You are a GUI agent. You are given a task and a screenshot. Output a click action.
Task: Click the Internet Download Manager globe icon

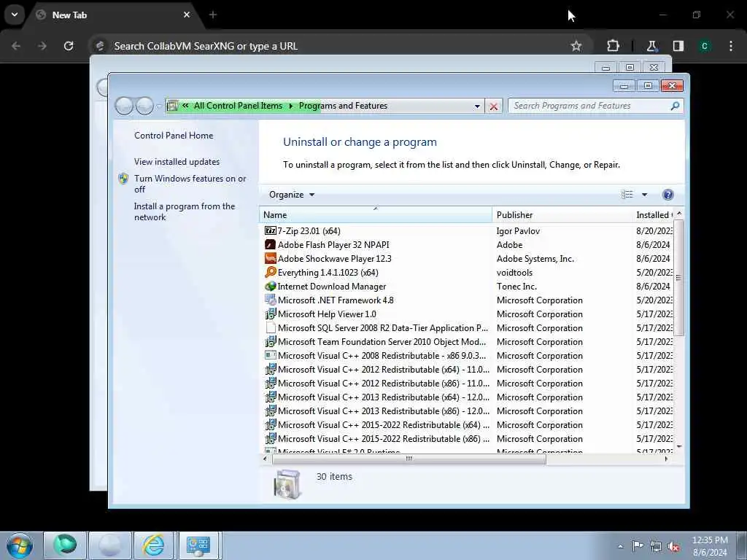point(270,286)
